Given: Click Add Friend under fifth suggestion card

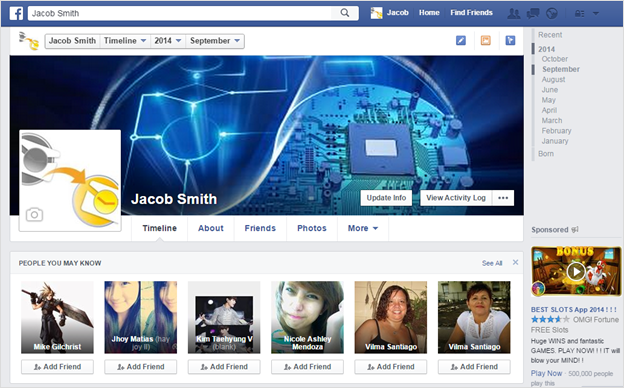Looking at the screenshot, I should click(391, 367).
